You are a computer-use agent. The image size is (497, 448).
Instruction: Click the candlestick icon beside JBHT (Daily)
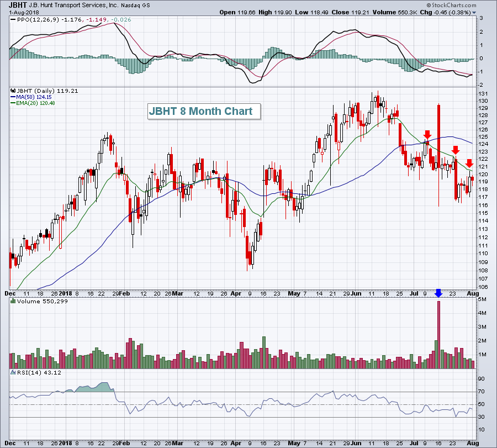(13, 91)
